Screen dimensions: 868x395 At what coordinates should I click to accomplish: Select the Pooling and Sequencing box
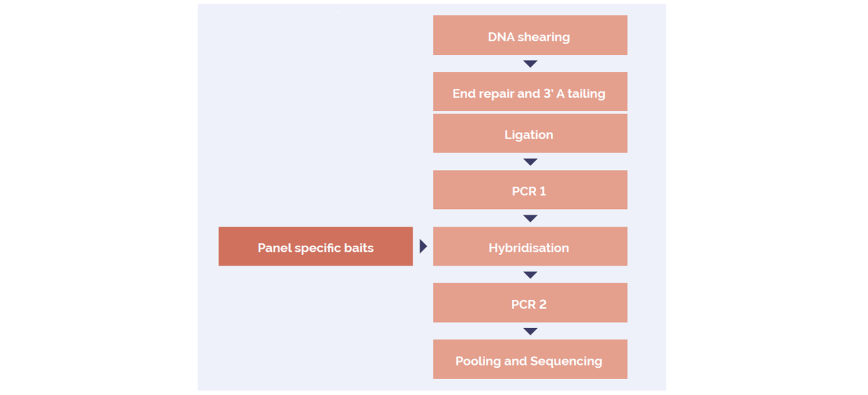pyautogui.click(x=530, y=359)
